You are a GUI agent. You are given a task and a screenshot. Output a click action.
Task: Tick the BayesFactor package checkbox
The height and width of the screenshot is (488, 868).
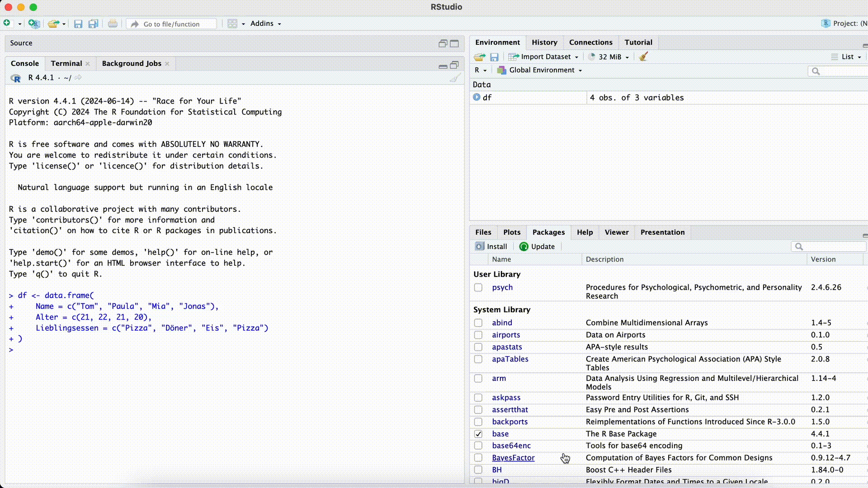(478, 458)
